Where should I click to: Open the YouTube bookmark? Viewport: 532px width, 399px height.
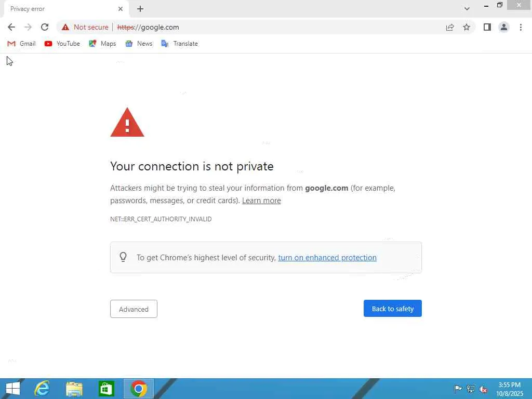(x=62, y=44)
